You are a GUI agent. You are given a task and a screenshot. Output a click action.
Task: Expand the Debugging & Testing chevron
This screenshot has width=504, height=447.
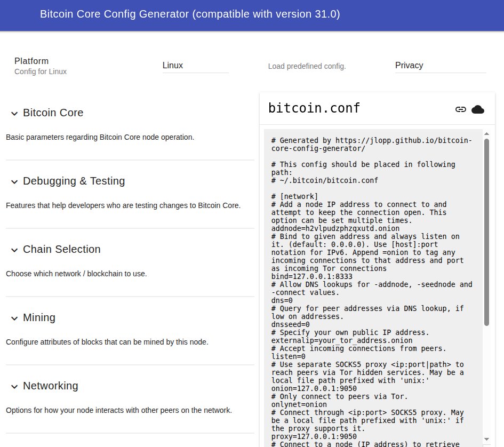pos(14,182)
